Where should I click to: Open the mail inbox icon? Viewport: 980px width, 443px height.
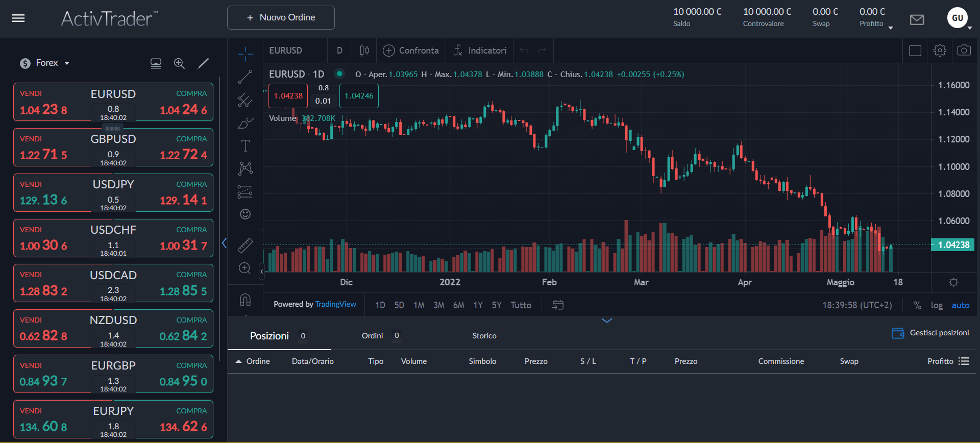[x=917, y=19]
